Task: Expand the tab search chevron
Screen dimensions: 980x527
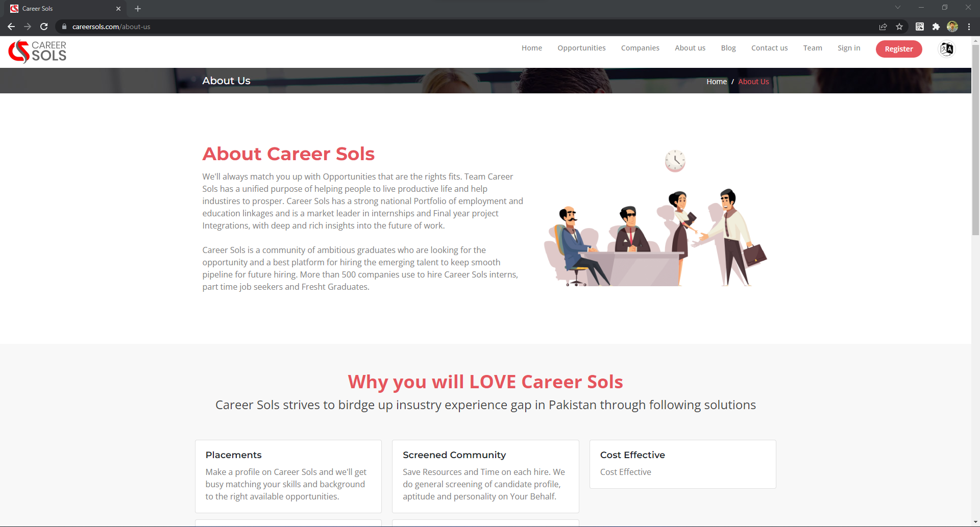Action: [898, 8]
